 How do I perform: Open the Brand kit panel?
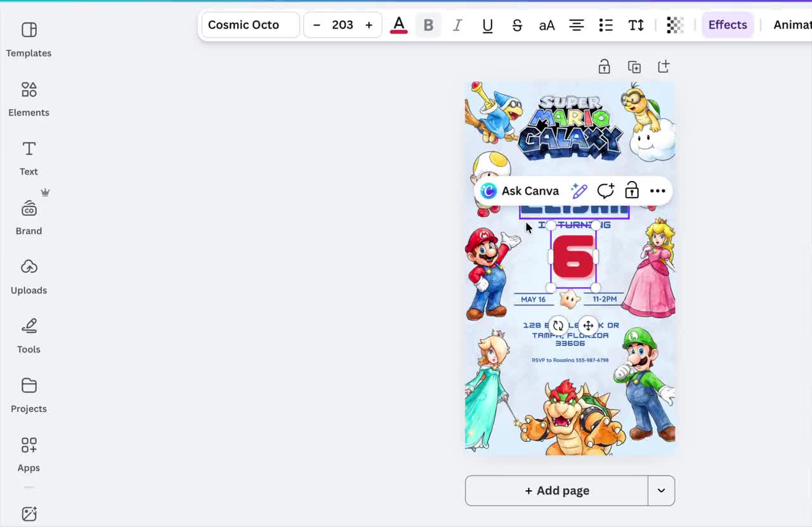click(x=29, y=217)
